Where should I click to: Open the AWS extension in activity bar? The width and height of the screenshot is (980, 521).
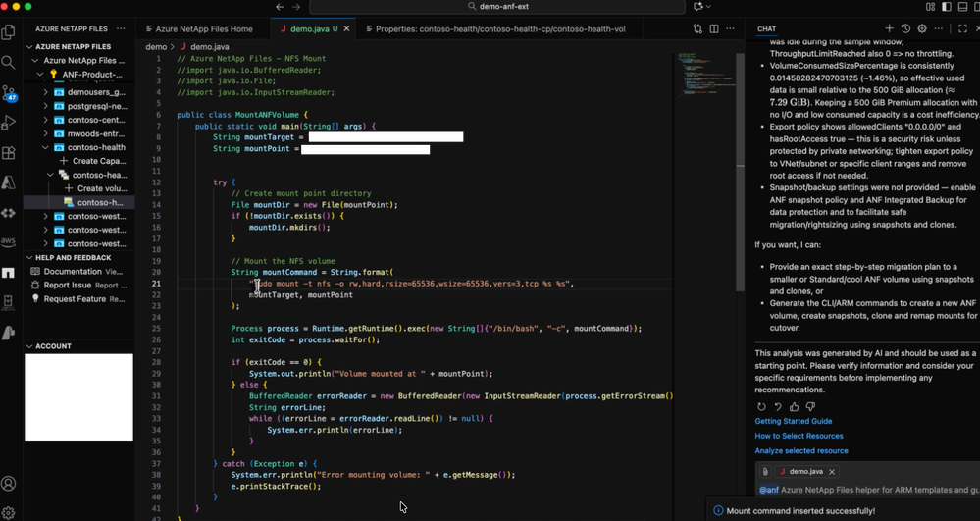pos(9,242)
